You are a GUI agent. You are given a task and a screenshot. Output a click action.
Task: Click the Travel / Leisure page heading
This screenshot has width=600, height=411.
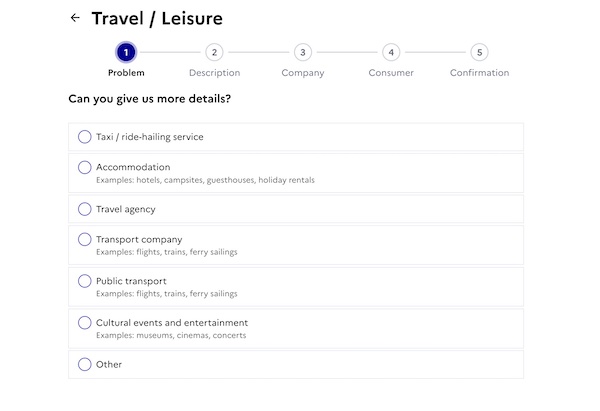[x=157, y=18]
